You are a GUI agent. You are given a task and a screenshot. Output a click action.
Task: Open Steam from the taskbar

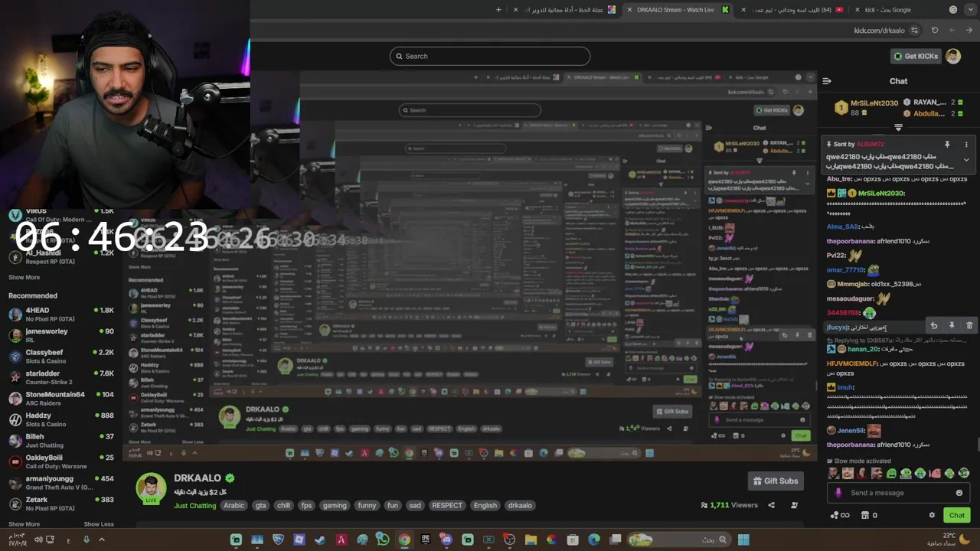[320, 540]
